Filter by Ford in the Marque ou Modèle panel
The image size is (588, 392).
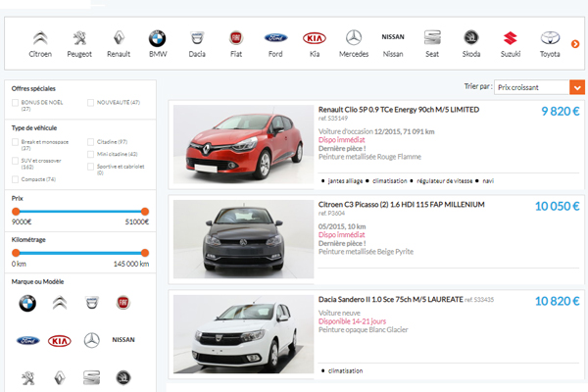point(28,340)
